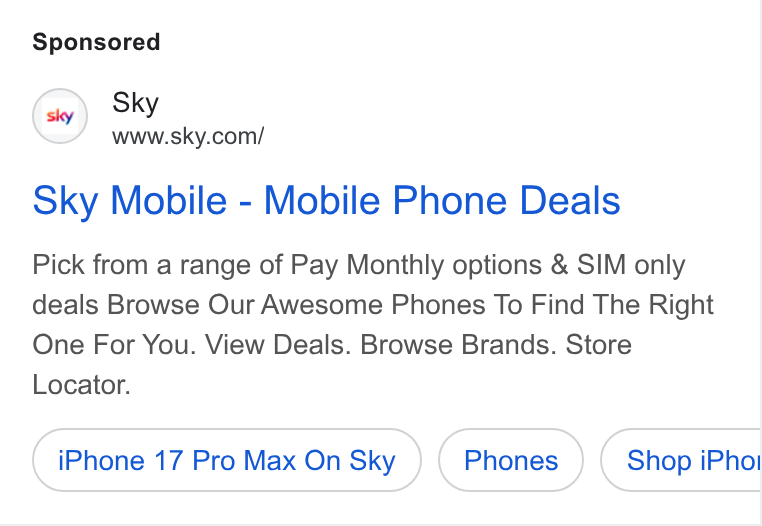Click the word Store in the description
762x526 pixels.
coord(599,345)
